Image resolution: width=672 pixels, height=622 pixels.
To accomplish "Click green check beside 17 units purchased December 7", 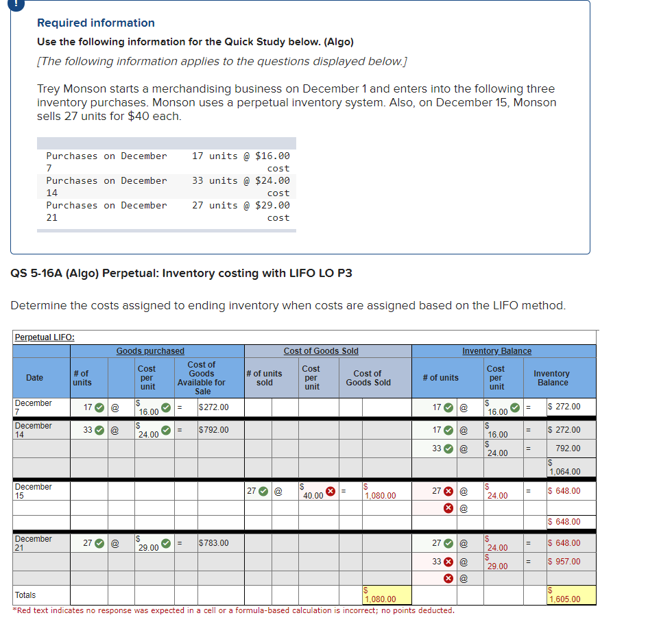I will [99, 407].
